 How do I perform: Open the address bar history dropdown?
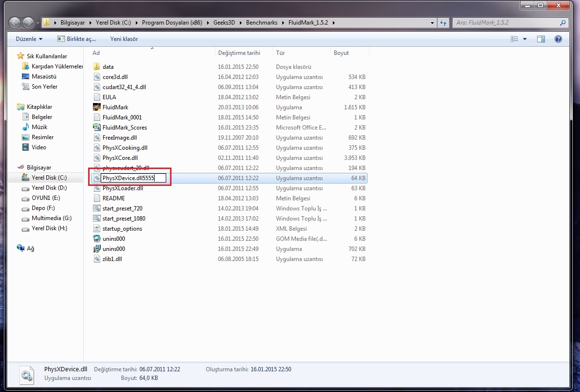tap(432, 23)
